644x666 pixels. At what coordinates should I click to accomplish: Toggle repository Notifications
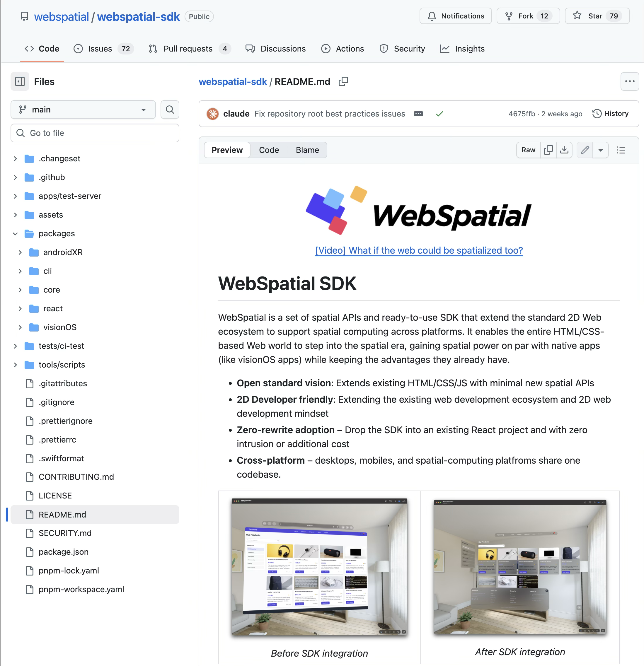tap(455, 16)
